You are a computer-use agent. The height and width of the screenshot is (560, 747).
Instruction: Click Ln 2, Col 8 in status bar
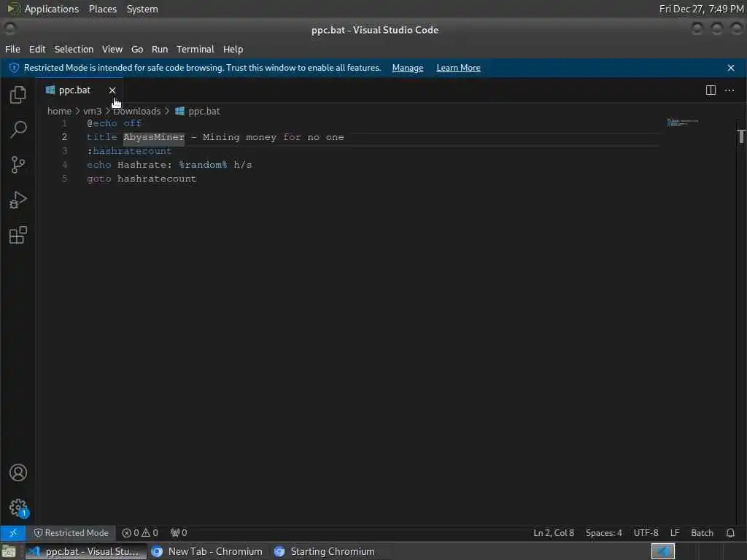click(554, 533)
